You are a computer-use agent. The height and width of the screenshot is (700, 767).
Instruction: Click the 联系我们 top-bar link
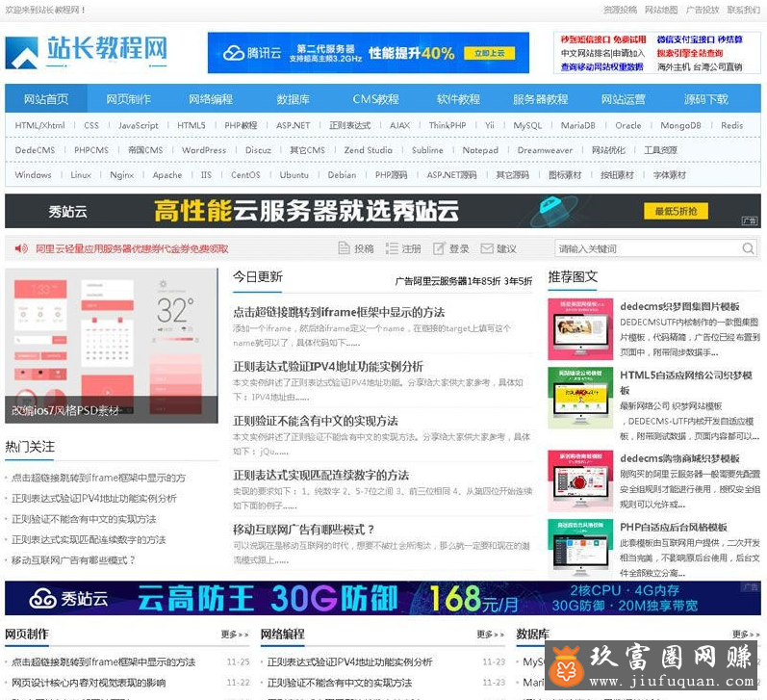pos(744,10)
